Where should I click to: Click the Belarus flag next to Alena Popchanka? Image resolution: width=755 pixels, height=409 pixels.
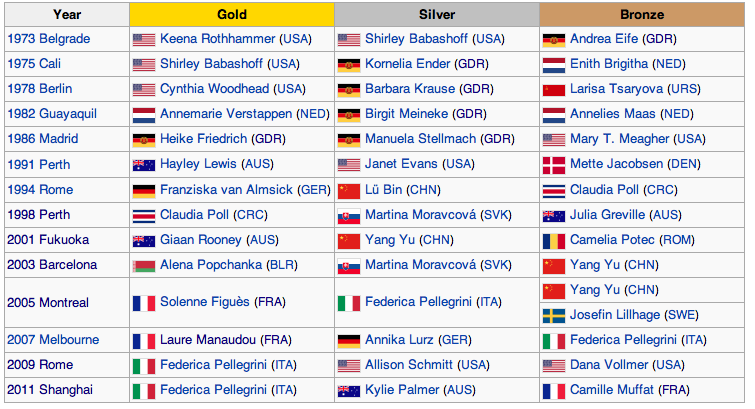[144, 265]
